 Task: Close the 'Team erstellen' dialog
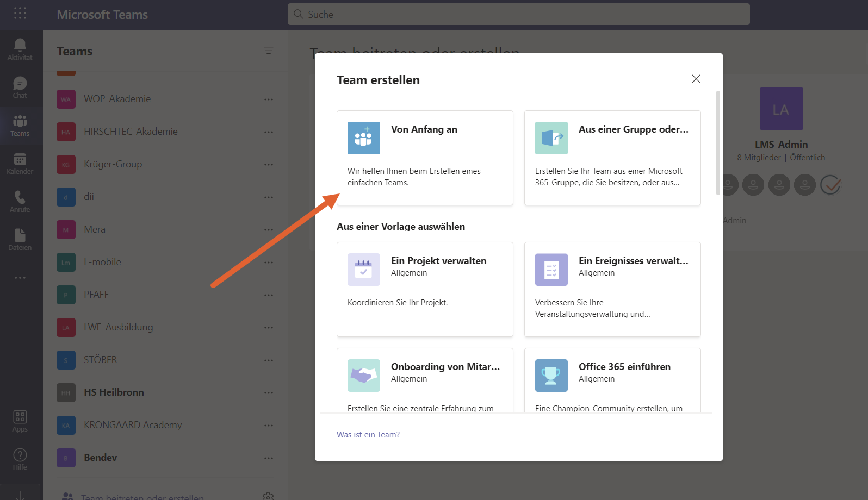(x=696, y=79)
